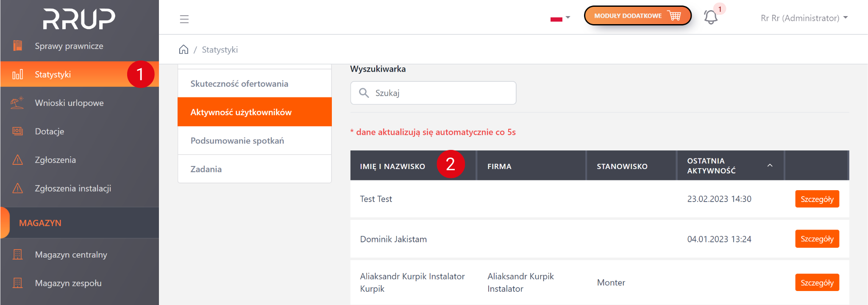Click the Zgłoszenia warning triangle icon
This screenshot has width=868, height=305.
(17, 160)
